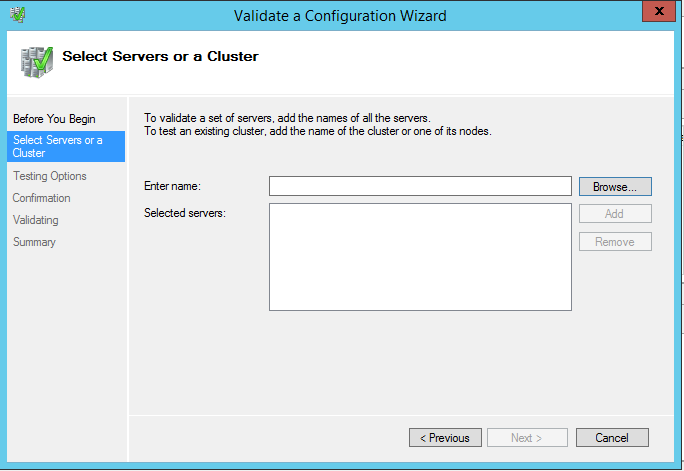Focus the Enter name text field
This screenshot has width=684, height=471.
420,186
